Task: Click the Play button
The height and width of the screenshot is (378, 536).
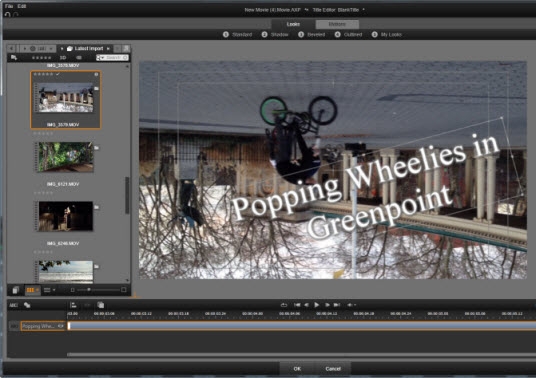Action: tap(317, 305)
